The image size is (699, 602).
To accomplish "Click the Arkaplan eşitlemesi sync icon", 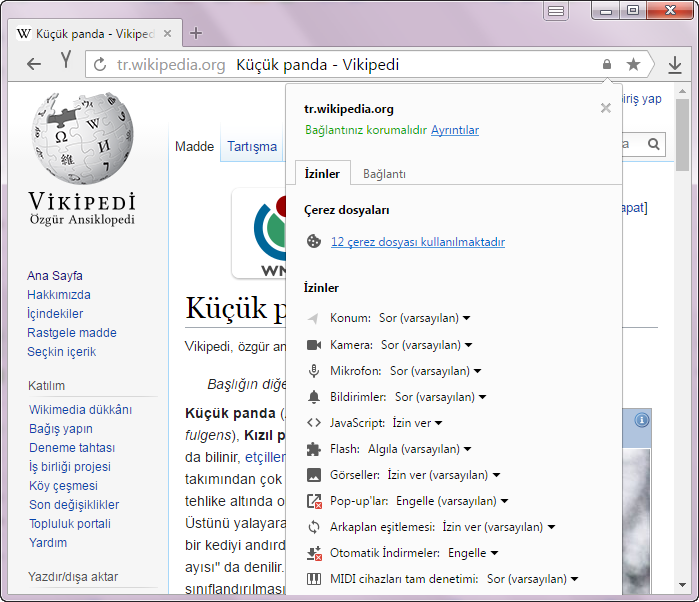I will tap(314, 527).
